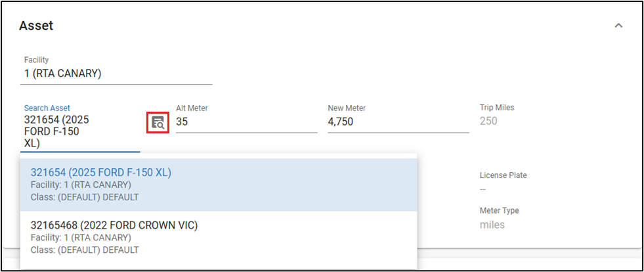
Task: Click the New Meter field showing 4,750
Action: tap(398, 122)
